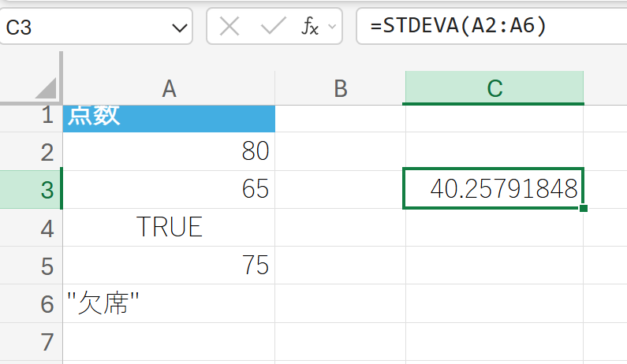Open the dropdown next to the fx icon
This screenshot has height=364, width=627.
332,27
